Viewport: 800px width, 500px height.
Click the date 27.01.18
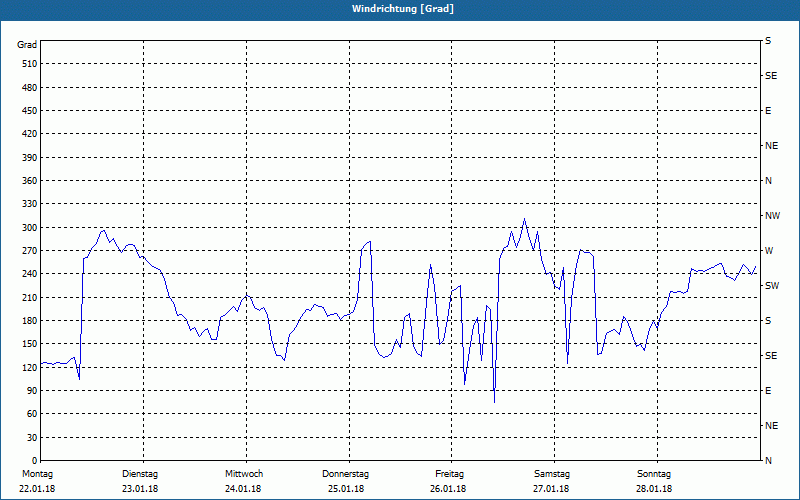[551, 489]
